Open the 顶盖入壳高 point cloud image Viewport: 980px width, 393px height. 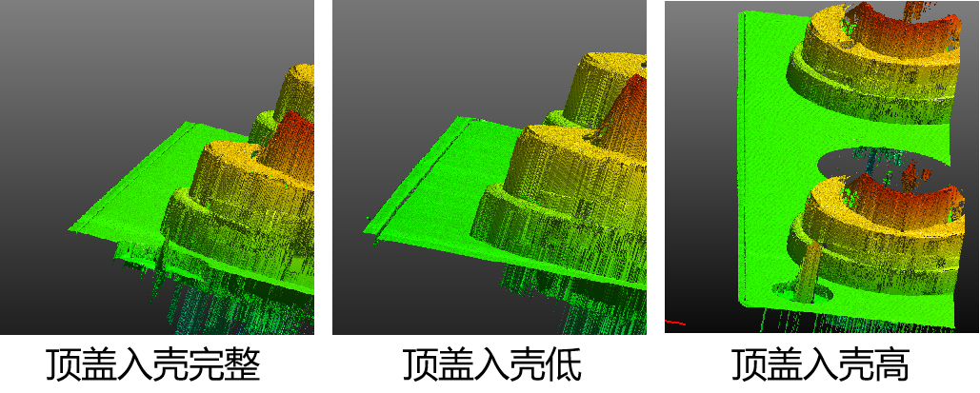pyautogui.click(x=822, y=167)
